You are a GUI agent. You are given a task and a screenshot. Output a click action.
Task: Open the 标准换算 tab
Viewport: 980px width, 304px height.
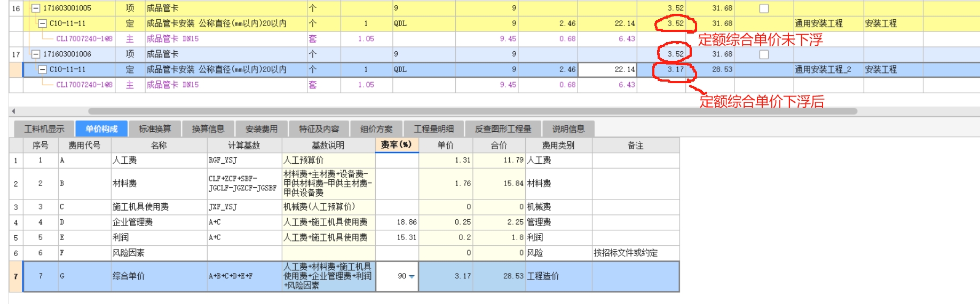pos(155,129)
